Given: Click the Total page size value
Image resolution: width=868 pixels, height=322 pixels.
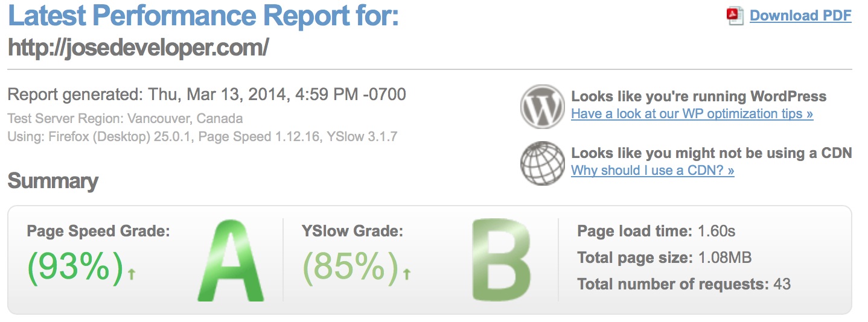Looking at the screenshot, I should (725, 258).
